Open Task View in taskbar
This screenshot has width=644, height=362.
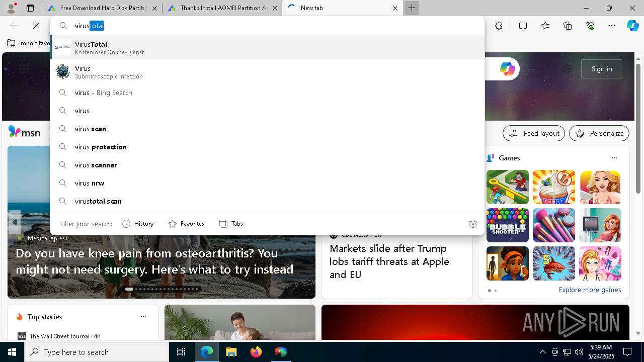(181, 352)
